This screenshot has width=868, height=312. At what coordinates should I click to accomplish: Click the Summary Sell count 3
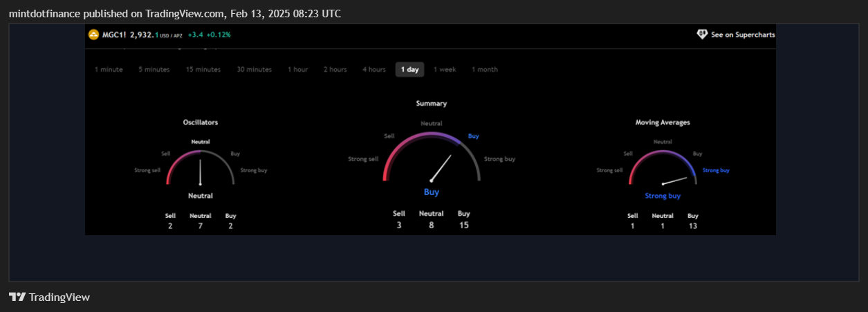click(x=399, y=226)
